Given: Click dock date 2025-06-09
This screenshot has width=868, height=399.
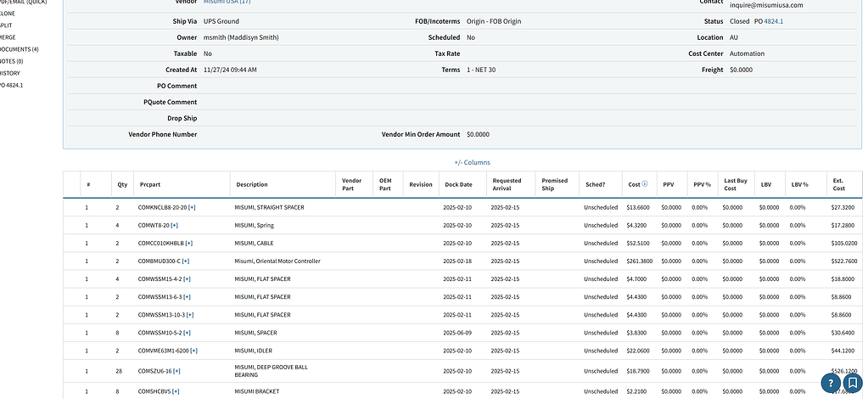Looking at the screenshot, I should (x=458, y=333).
